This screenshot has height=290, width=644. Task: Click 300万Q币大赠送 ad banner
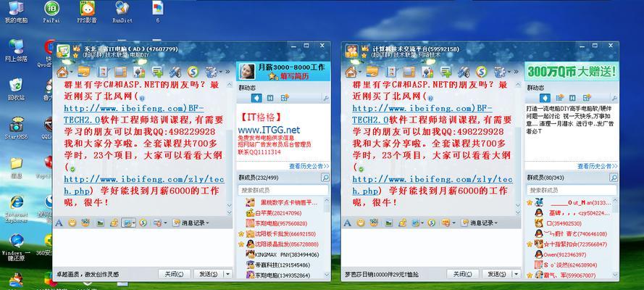[x=572, y=71]
